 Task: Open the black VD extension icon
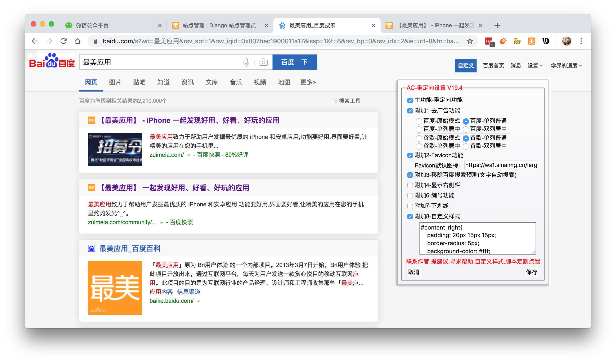(546, 41)
